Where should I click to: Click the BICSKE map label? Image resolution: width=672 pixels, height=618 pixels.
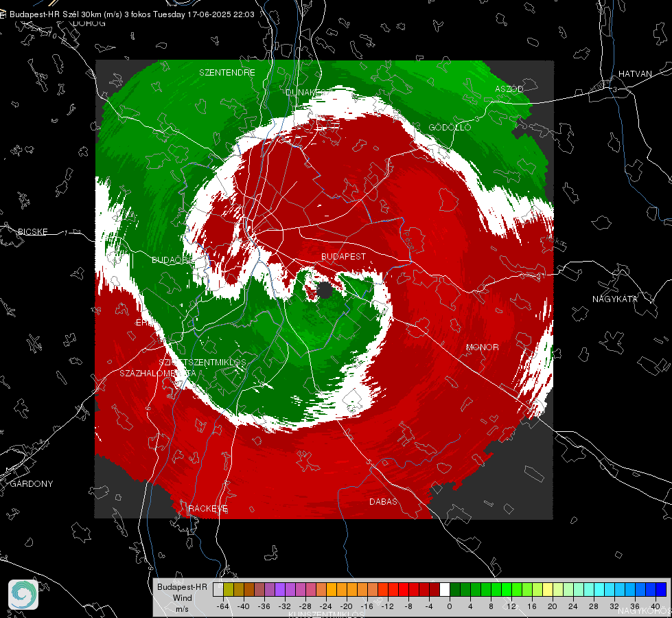(x=32, y=231)
